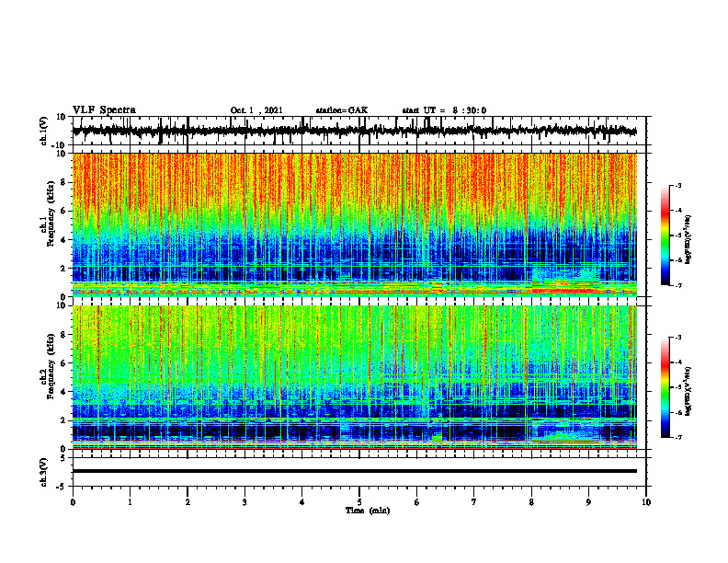728x563 pixels.
Task: Click the "3" tick on the Time axis
Action: 245,502
